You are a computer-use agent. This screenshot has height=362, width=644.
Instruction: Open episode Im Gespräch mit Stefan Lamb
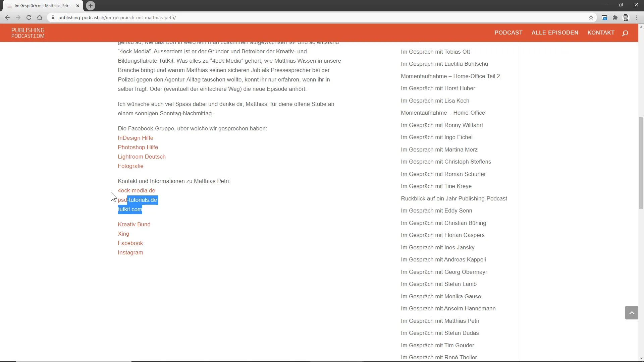point(439,284)
